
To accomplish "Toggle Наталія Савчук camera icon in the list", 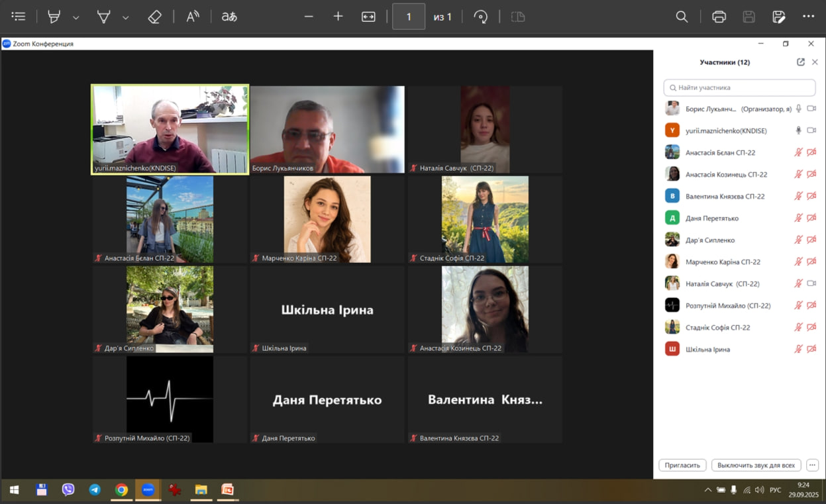I will pyautogui.click(x=811, y=283).
